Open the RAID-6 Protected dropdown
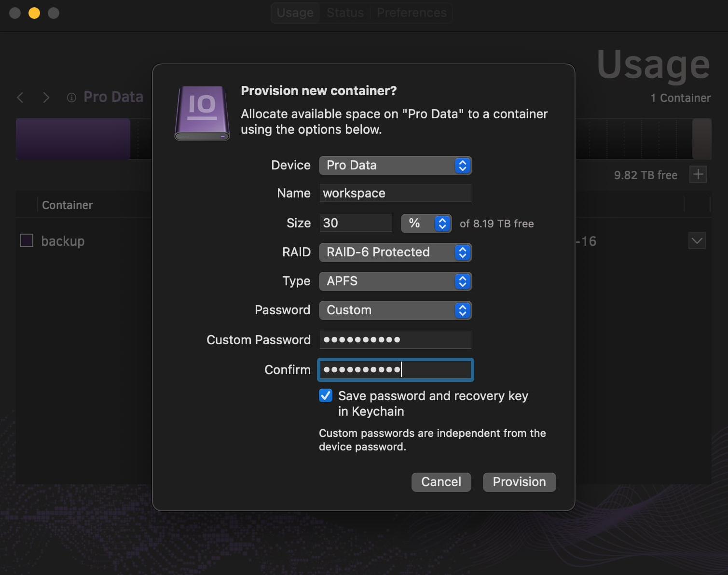Viewport: 728px width, 575px height. 395,252
